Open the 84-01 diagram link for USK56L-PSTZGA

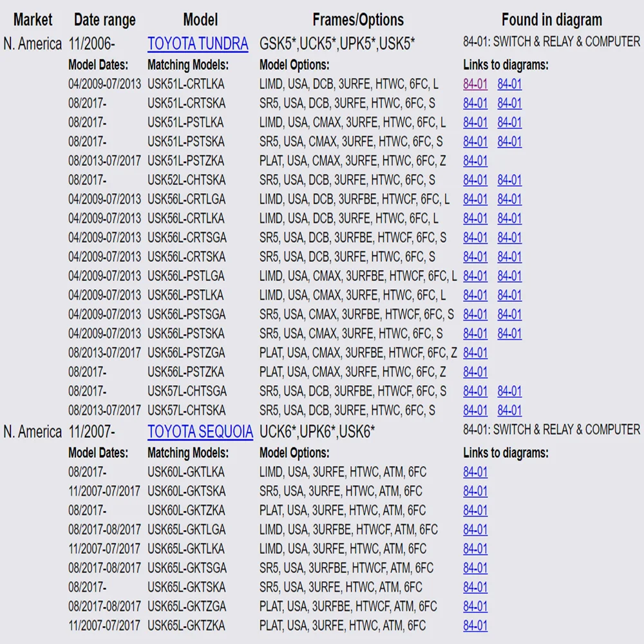[x=475, y=352]
